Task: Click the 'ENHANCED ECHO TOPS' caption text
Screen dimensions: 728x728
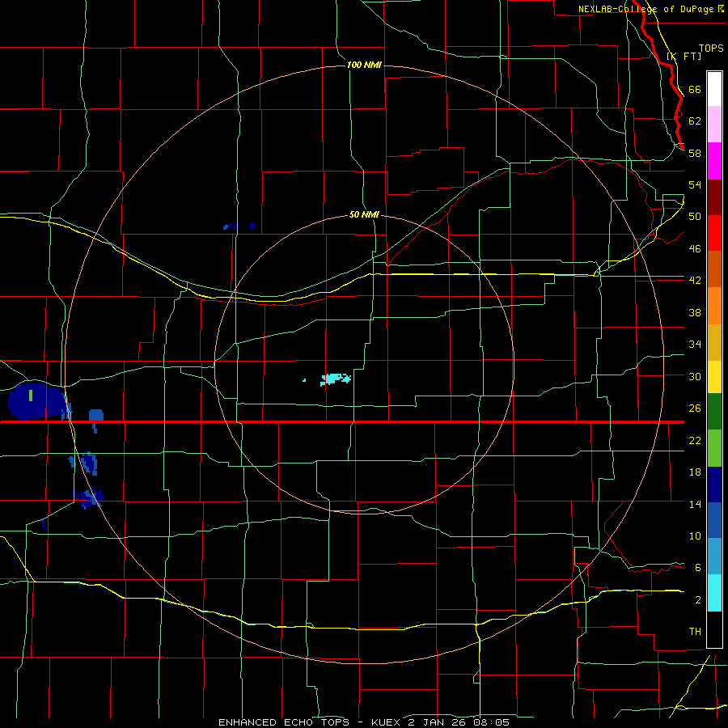Action: coord(284,722)
